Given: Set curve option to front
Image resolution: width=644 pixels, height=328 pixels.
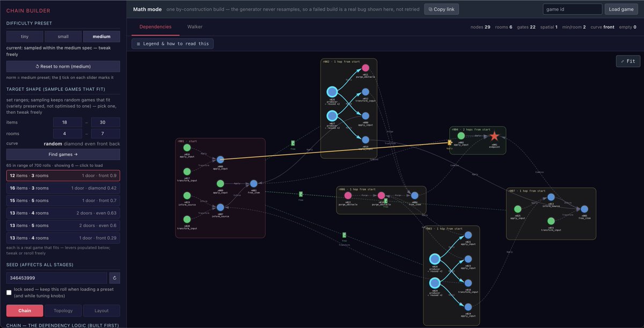Looking at the screenshot, I should tap(101, 144).
